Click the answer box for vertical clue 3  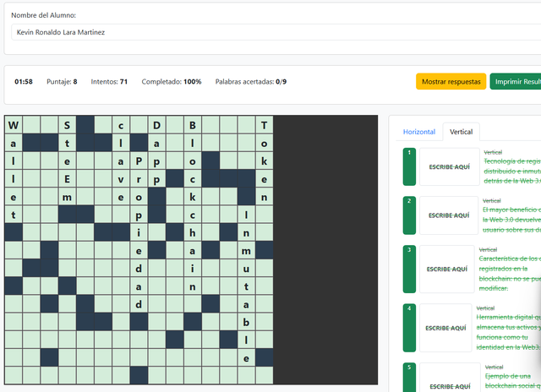pos(447,269)
